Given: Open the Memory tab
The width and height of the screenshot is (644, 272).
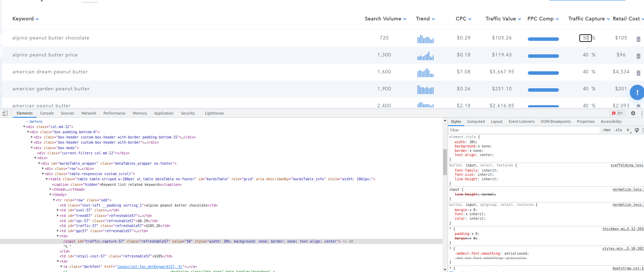Looking at the screenshot, I should (x=140, y=113).
